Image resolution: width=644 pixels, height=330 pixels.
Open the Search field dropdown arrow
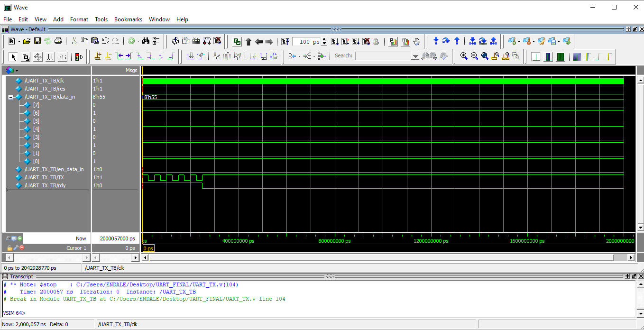pyautogui.click(x=415, y=56)
